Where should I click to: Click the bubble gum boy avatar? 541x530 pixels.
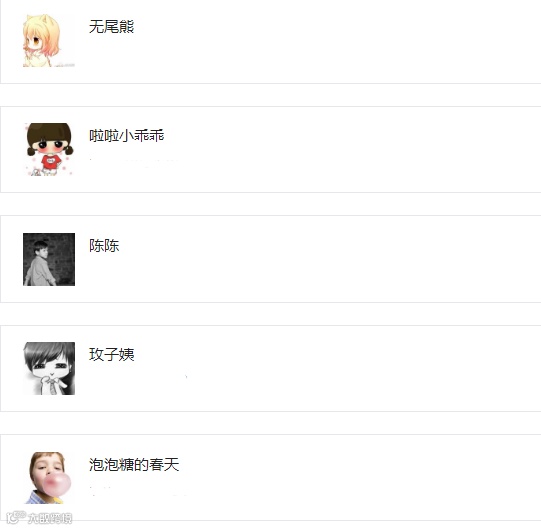pos(49,478)
